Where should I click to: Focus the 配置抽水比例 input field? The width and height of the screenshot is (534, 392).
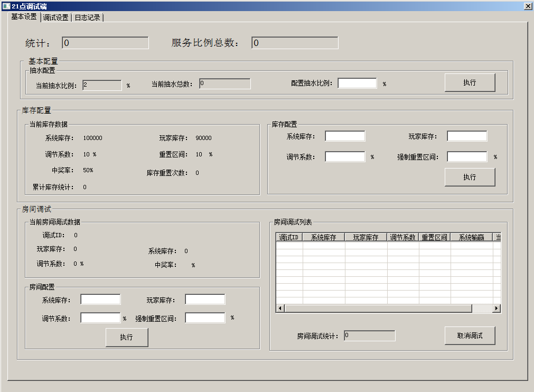point(357,83)
